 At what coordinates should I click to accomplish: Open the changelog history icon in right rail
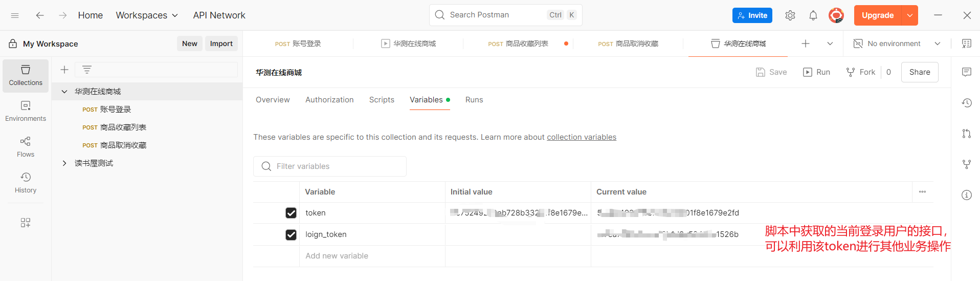(966, 103)
